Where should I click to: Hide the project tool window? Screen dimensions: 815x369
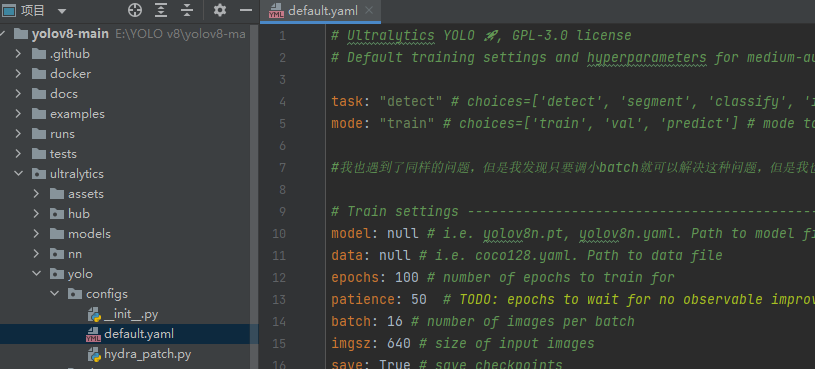[x=246, y=10]
